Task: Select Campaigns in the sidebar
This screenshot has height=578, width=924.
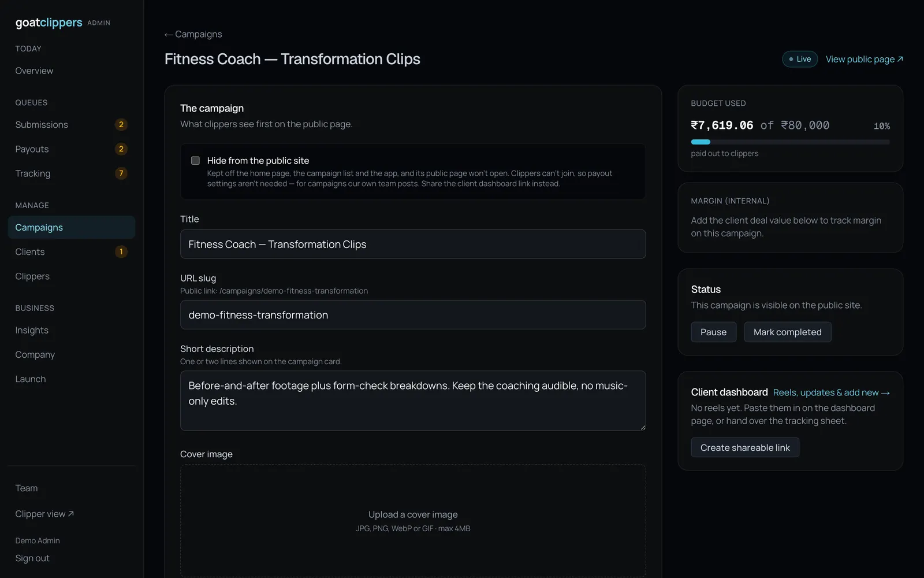Action: (x=72, y=227)
